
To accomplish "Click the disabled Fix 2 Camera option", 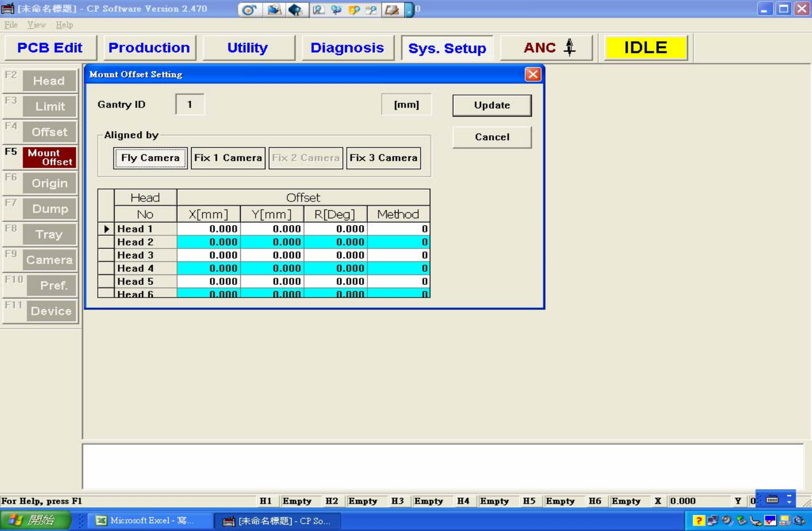I will click(x=306, y=158).
